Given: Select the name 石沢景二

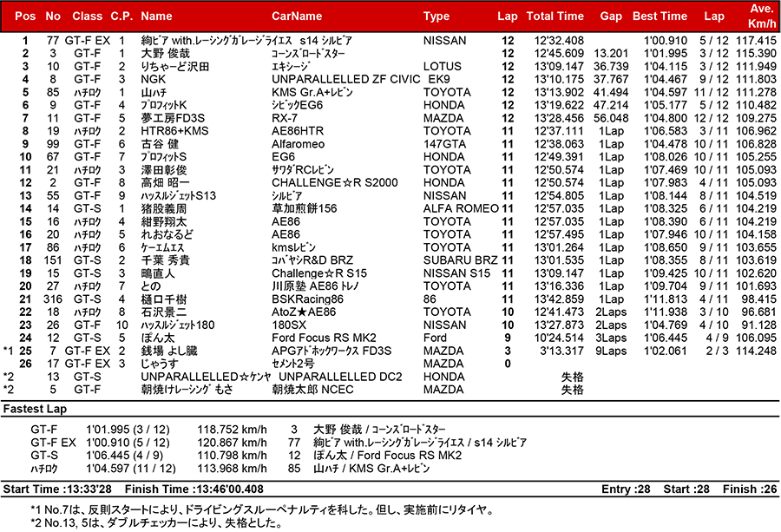Looking at the screenshot, I should tap(164, 312).
